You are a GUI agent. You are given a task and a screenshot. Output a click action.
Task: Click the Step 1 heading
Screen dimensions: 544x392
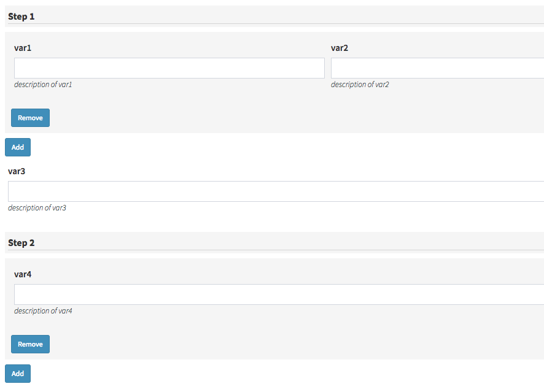click(x=21, y=17)
